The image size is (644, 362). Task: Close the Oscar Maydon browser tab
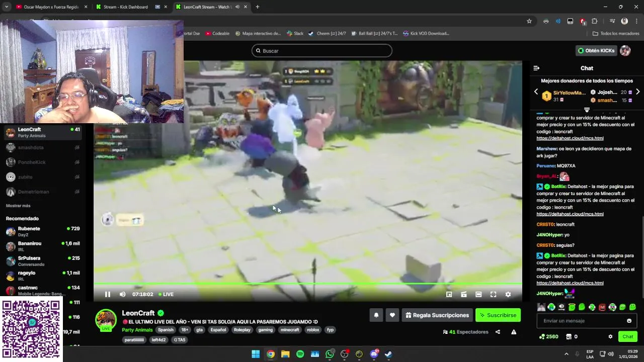[86, 7]
